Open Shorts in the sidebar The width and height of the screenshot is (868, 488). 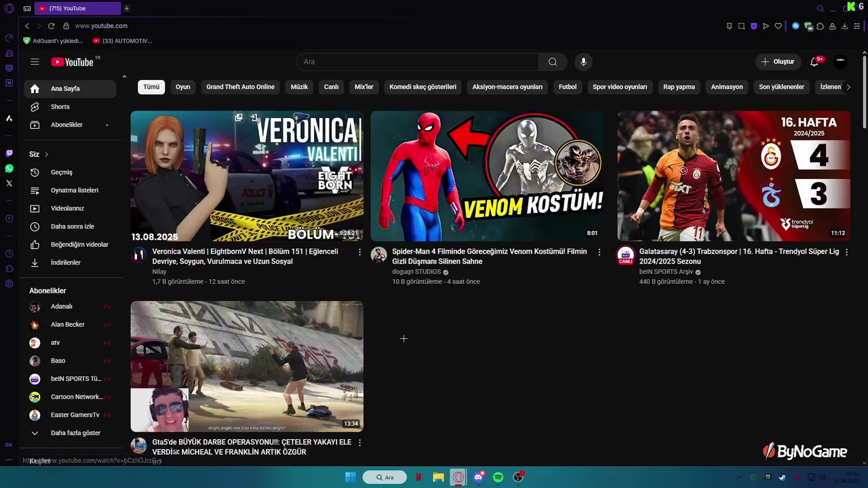pos(70,107)
